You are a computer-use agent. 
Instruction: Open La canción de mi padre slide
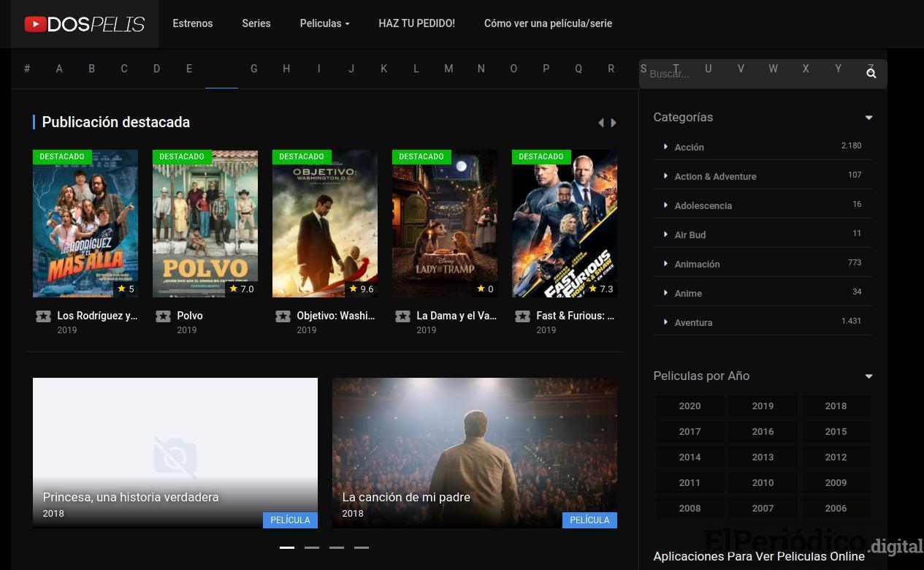(475, 453)
